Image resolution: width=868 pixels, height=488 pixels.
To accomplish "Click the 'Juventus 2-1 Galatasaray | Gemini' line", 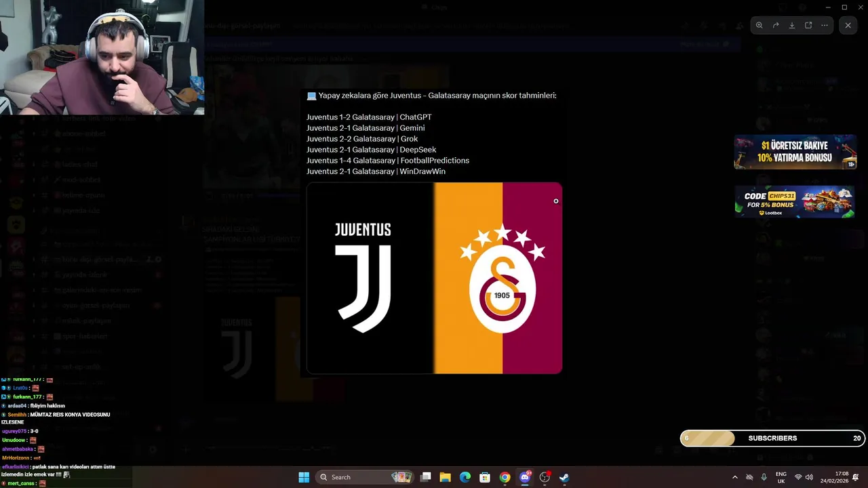I will [x=366, y=128].
